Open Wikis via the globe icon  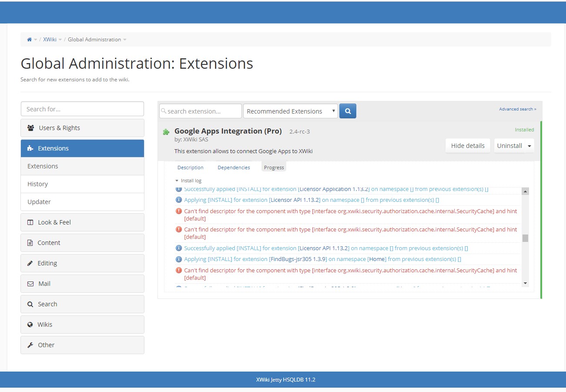(x=30, y=324)
